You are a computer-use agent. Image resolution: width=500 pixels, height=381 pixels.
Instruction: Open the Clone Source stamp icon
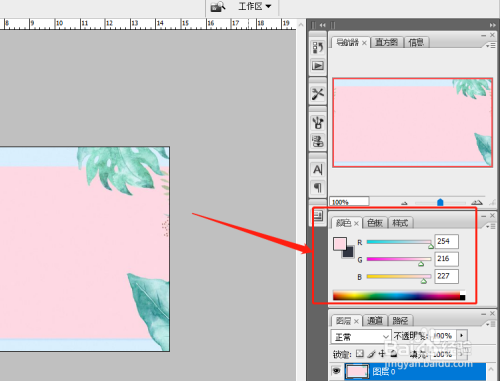[318, 141]
